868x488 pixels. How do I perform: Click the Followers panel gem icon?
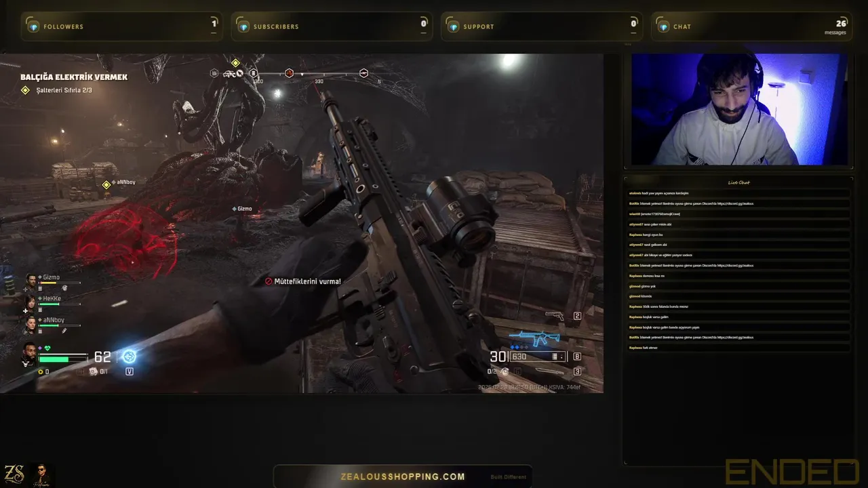point(33,26)
